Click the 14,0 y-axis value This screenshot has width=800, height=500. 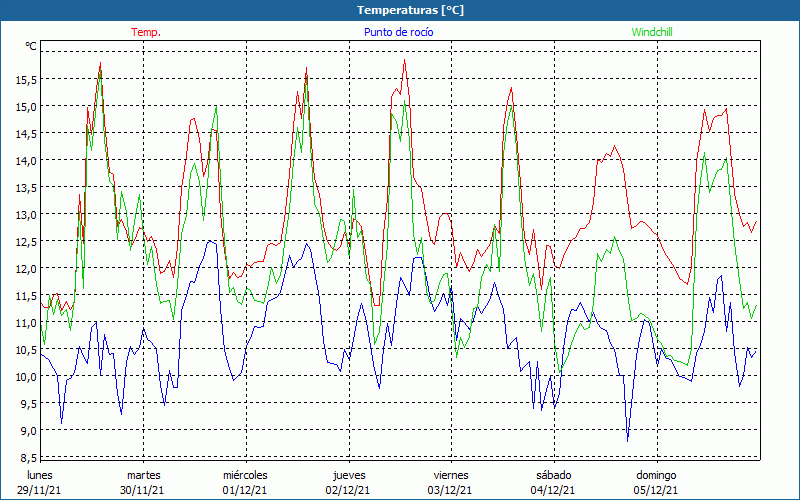(x=27, y=161)
